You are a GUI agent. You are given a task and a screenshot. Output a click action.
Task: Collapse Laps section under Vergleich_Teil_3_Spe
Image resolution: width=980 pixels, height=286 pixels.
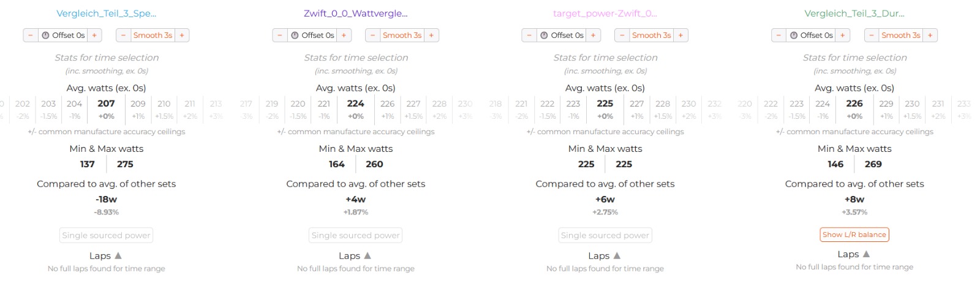[x=118, y=256]
